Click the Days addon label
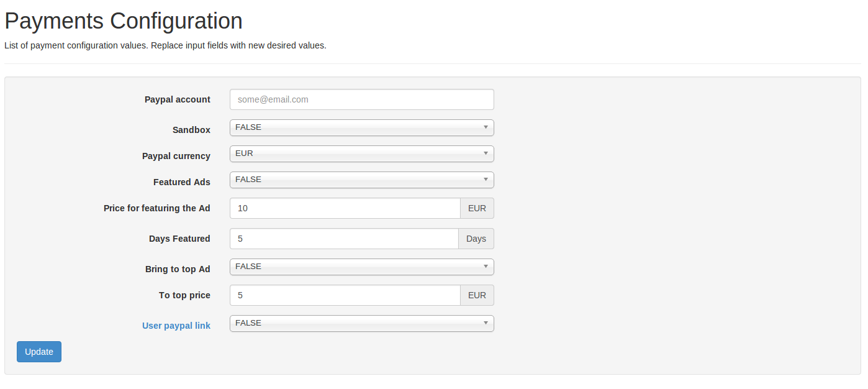Image resolution: width=868 pixels, height=389 pixels. click(x=476, y=239)
